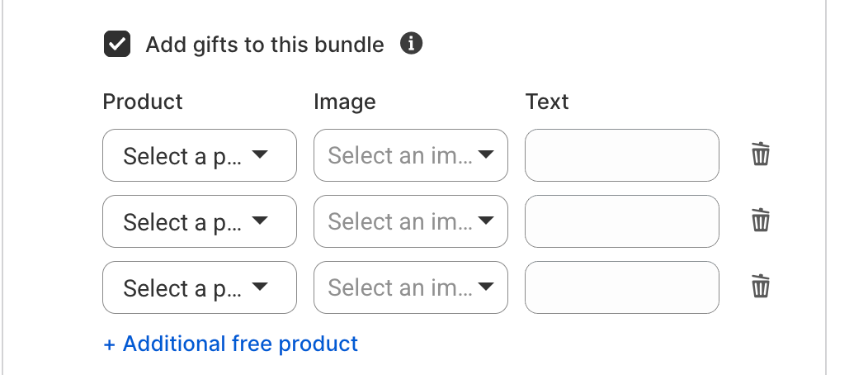
Task: Open the first row Image dropdown
Action: [x=410, y=155]
